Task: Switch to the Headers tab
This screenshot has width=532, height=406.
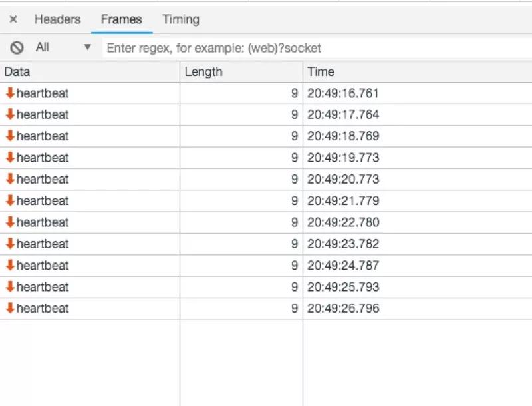Action: coord(57,19)
